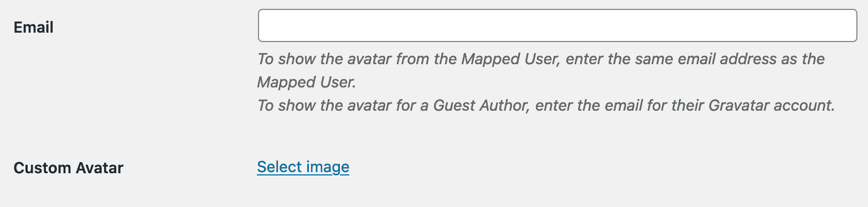Follow the blue Select image link

click(303, 167)
